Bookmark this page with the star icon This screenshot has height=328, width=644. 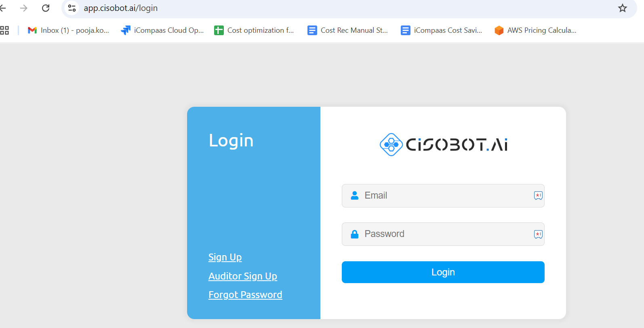622,8
